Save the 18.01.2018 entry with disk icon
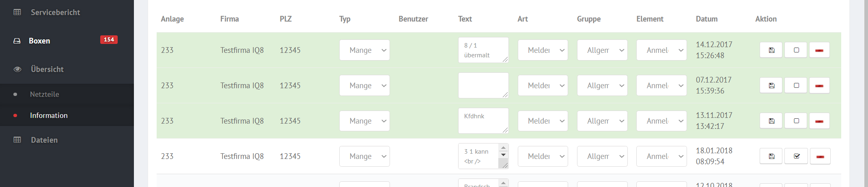This screenshot has width=868, height=187. tap(771, 156)
